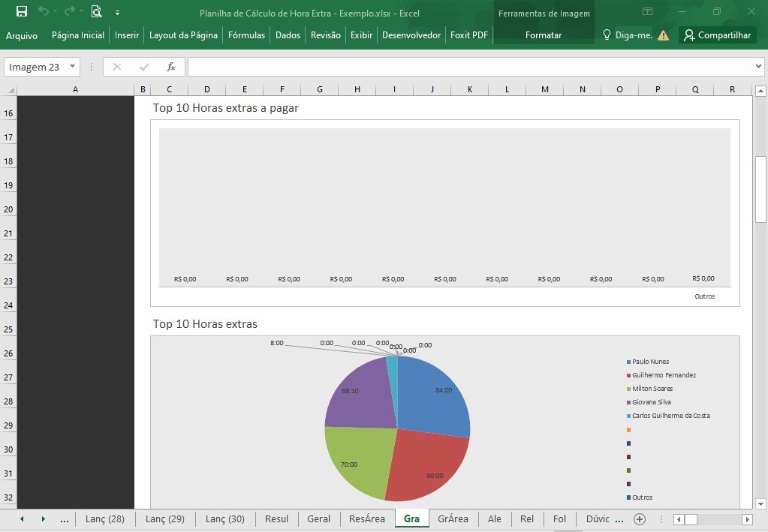The height and width of the screenshot is (532, 768).
Task: Add a new sheet with the plus icon
Action: tap(639, 518)
